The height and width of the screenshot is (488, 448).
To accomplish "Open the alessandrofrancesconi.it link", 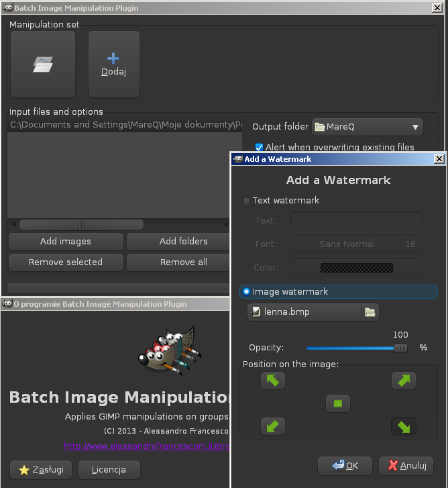I will tap(147, 446).
